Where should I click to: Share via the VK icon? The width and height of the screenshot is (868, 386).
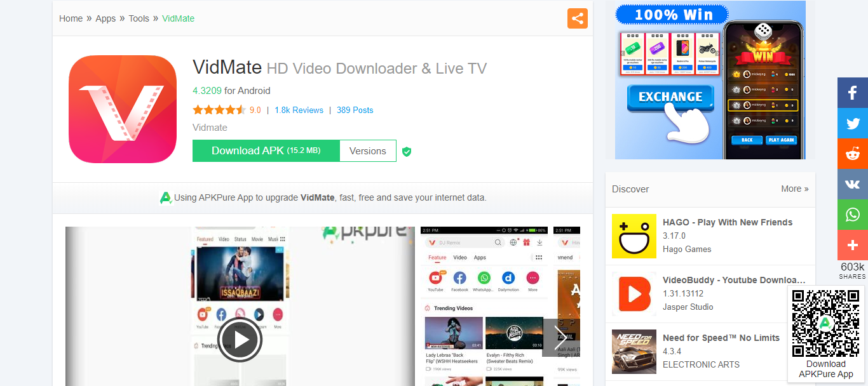tap(853, 184)
